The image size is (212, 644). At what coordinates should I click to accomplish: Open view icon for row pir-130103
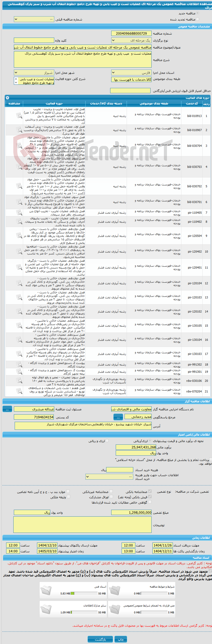click(19, 354)
